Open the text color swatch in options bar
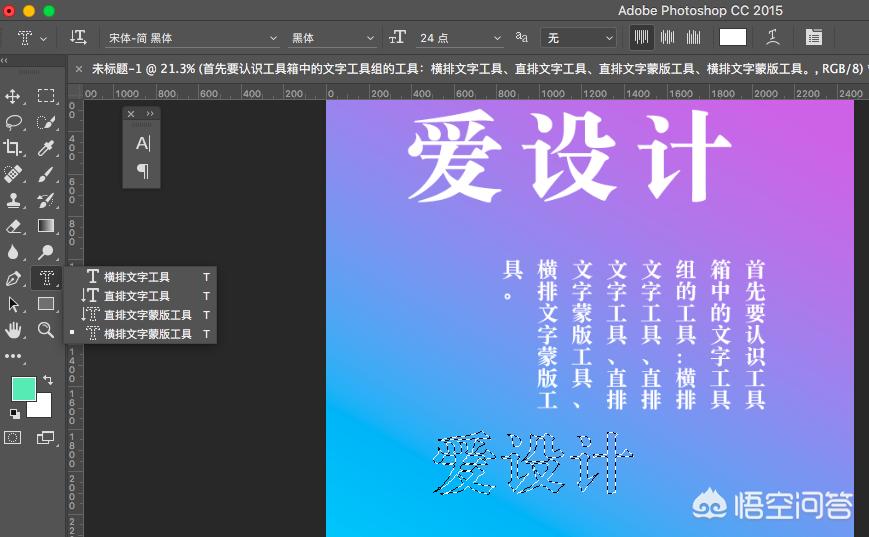 (733, 38)
